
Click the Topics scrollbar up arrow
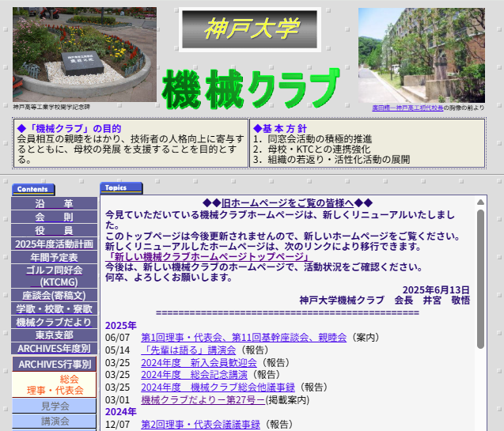[x=480, y=202]
